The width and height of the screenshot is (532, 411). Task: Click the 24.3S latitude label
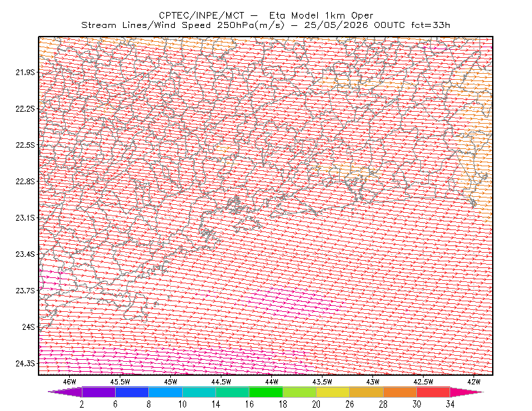(25, 363)
